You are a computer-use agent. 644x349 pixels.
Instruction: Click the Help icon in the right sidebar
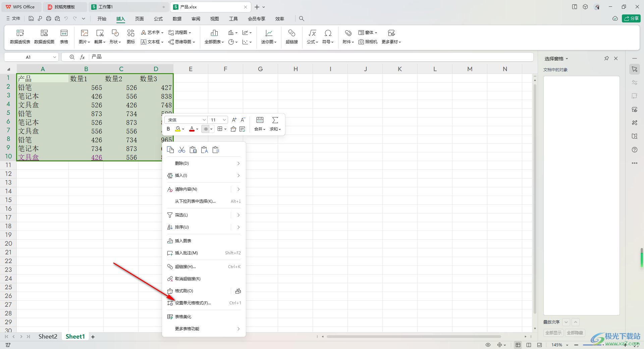[x=635, y=150]
